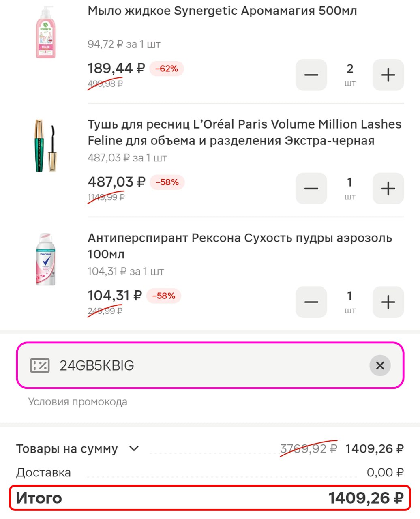Open 'Мыло жидкое Synergetic' product title
This screenshot has height=519, width=420.
[222, 11]
